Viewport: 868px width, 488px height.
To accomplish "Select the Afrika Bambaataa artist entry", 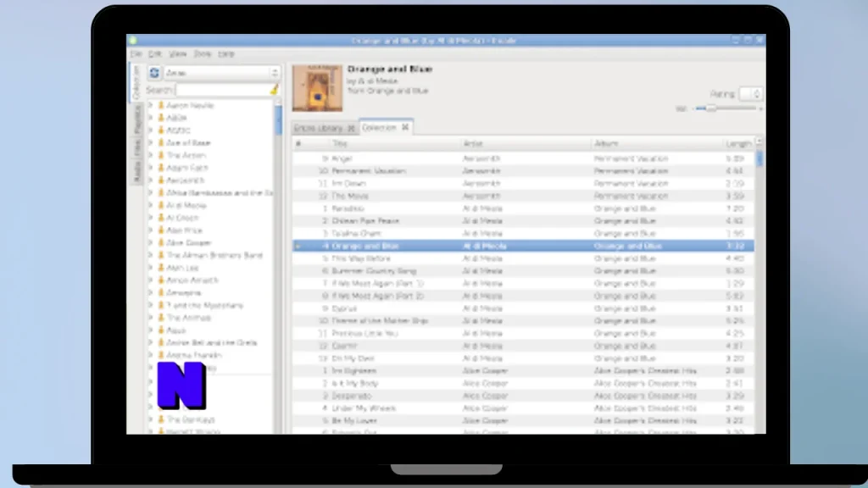I will click(x=220, y=192).
